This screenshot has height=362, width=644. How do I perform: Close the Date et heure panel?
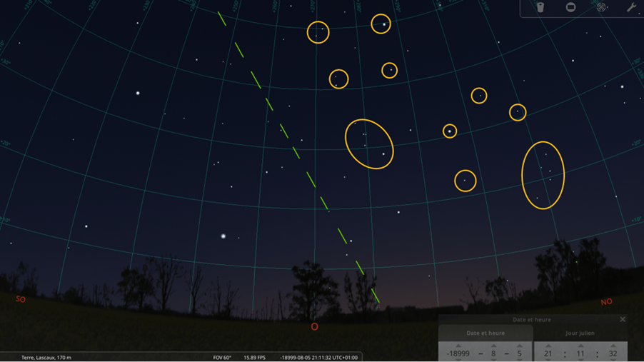pos(623,319)
